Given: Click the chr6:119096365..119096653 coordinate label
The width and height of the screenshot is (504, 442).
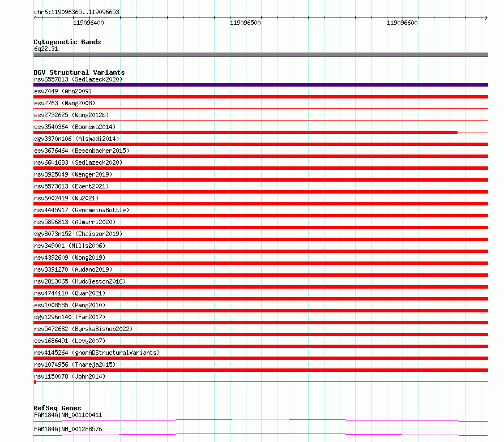Looking at the screenshot, I should 76,12.
